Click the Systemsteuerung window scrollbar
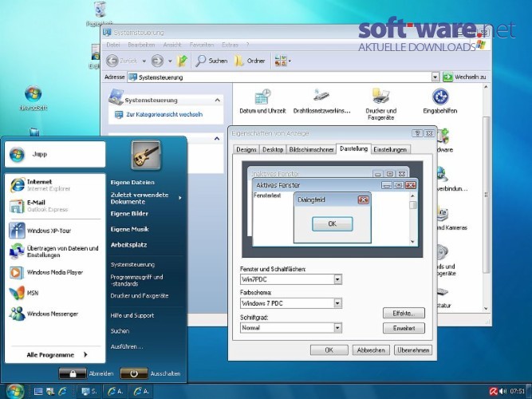This screenshot has width=532, height=399. 486,196
